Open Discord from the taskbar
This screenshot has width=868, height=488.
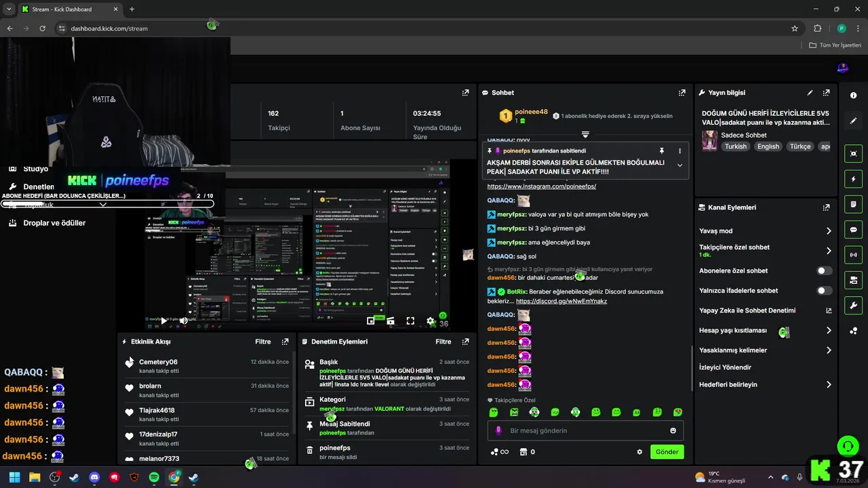94,477
